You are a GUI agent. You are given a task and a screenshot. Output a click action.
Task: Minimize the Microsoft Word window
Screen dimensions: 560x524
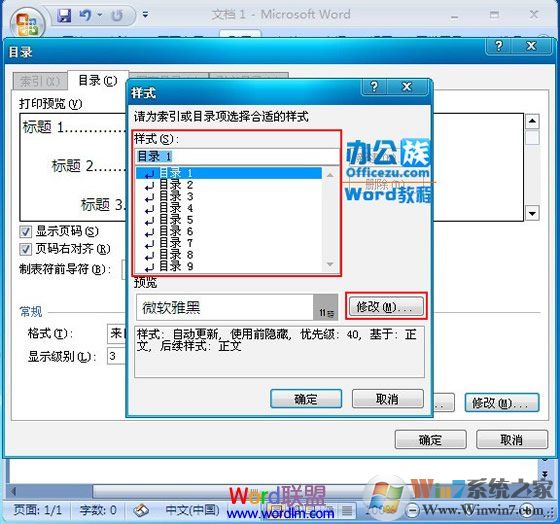click(455, 15)
